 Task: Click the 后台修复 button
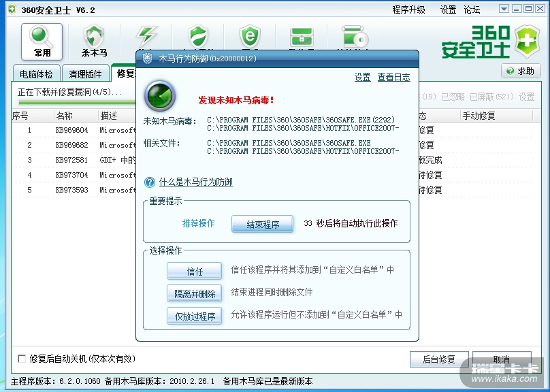coord(439,359)
